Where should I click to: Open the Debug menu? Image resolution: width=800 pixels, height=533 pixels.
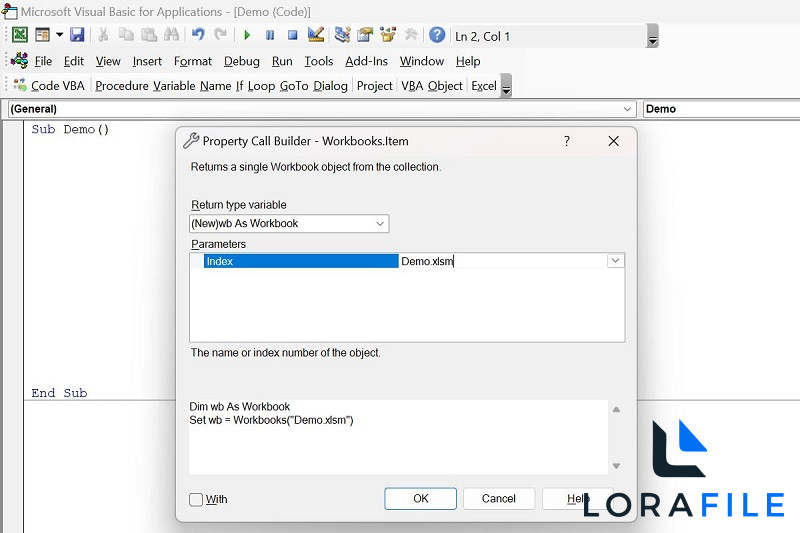pyautogui.click(x=242, y=61)
